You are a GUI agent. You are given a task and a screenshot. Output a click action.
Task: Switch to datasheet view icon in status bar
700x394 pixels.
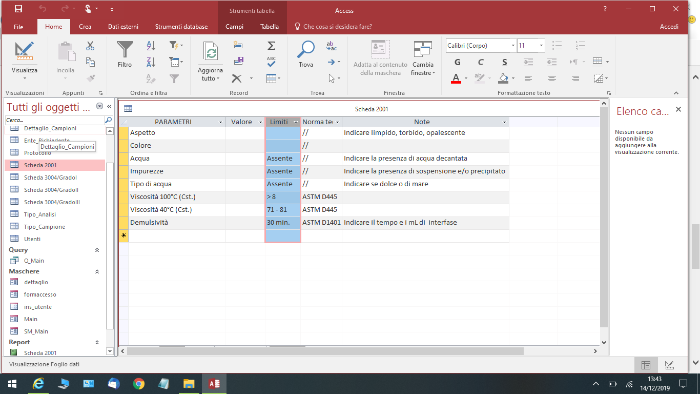pos(646,365)
